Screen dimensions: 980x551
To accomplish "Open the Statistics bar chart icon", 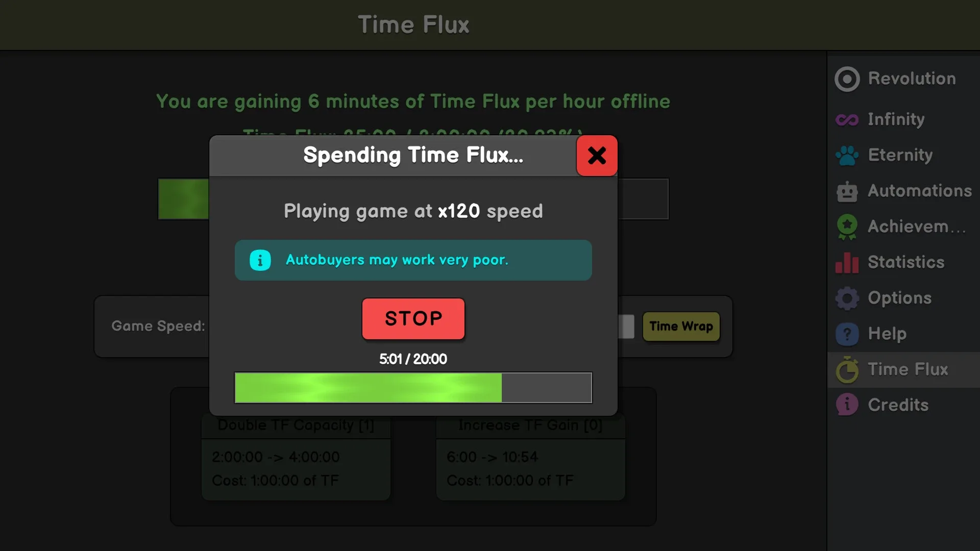I will point(847,263).
